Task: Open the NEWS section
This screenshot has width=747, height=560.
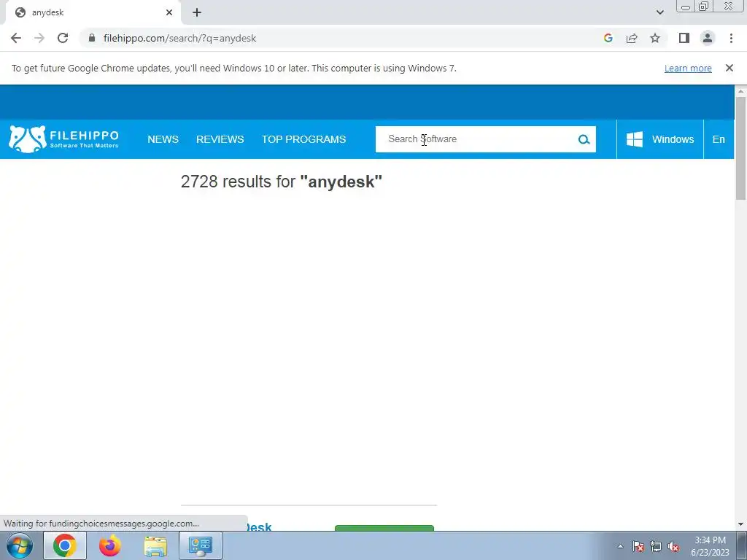Action: (163, 139)
